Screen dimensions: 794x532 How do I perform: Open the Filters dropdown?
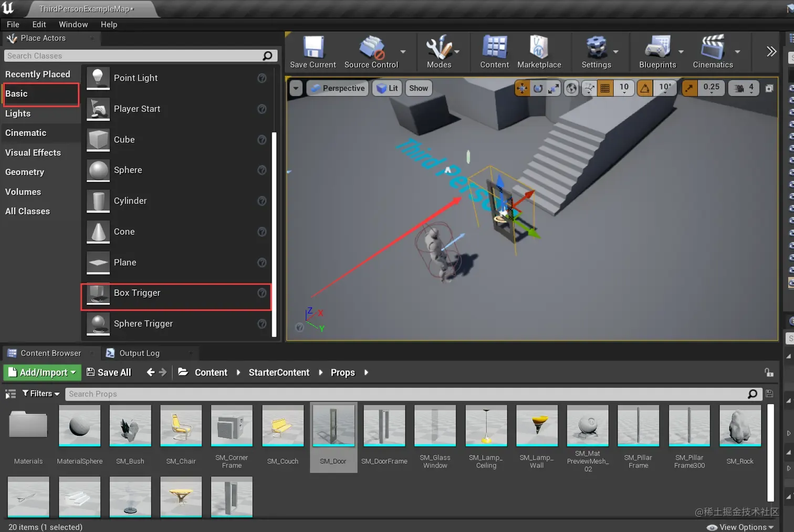[41, 393]
